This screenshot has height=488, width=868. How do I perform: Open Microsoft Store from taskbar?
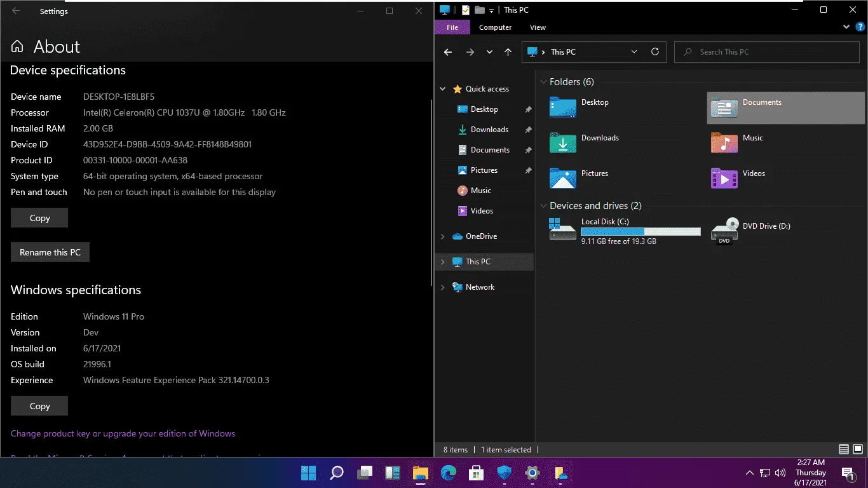pos(477,473)
